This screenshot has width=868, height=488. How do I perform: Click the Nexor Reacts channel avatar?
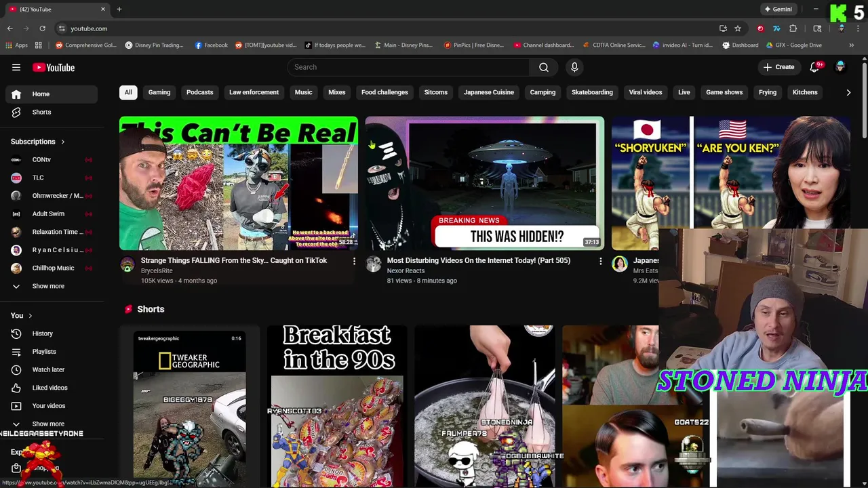tap(374, 264)
